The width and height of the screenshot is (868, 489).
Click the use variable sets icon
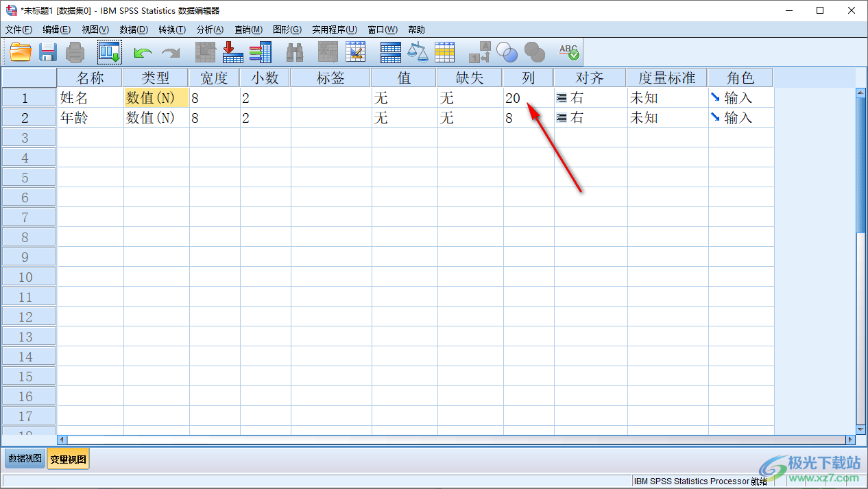tap(507, 52)
